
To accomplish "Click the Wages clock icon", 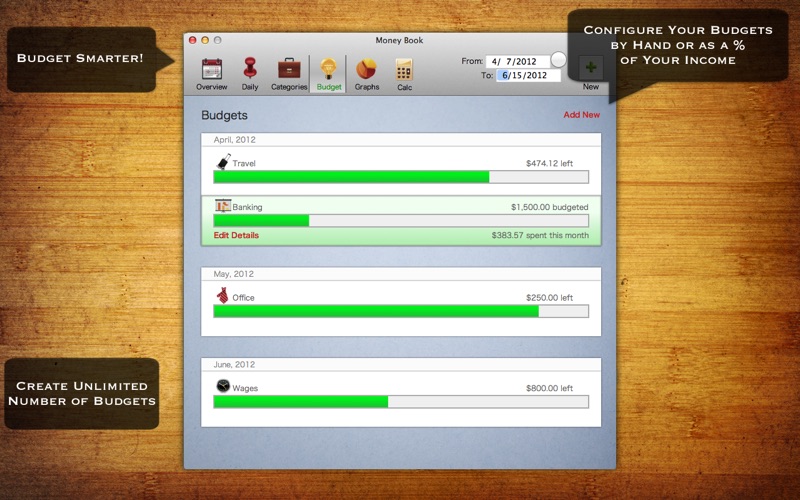I will pyautogui.click(x=223, y=386).
